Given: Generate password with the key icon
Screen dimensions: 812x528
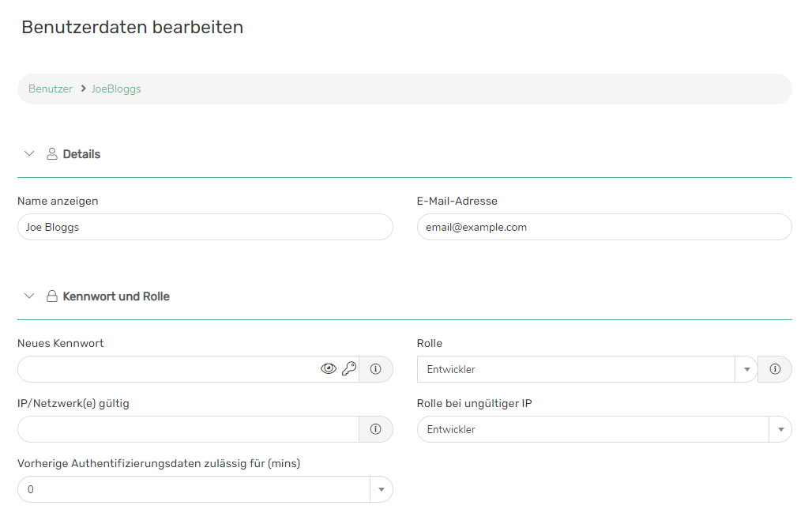Looking at the screenshot, I should click(x=349, y=369).
